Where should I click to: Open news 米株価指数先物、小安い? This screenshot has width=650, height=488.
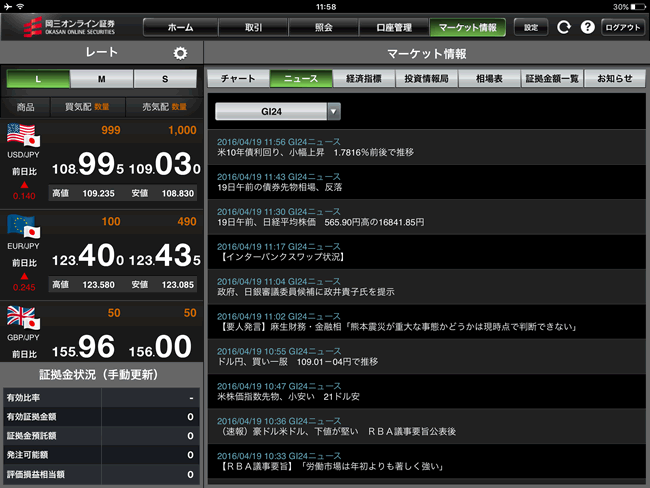pyautogui.click(x=427, y=392)
